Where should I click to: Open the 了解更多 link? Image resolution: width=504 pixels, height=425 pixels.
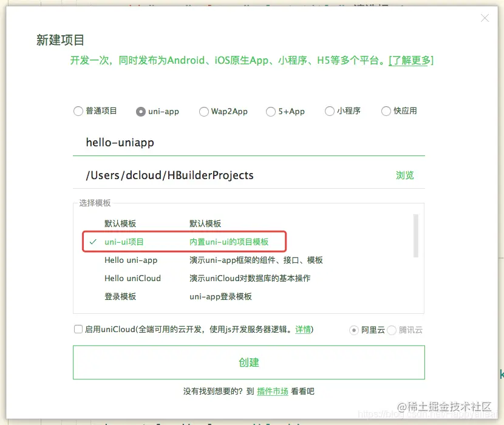410,60
